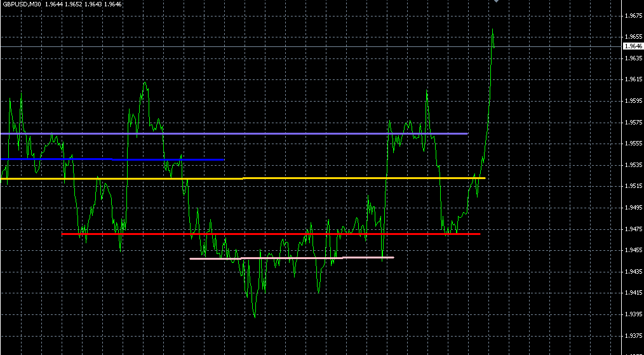Select the pink horizontal line
644x355 pixels.
(292, 258)
